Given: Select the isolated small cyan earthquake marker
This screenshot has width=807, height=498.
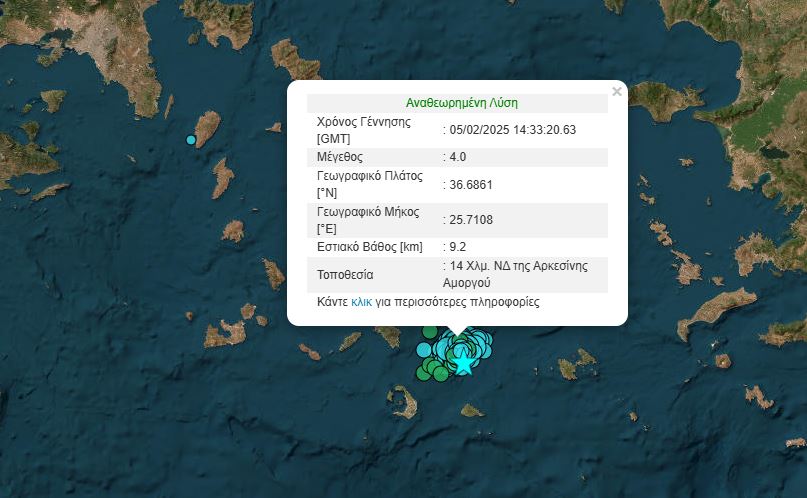Looking at the screenshot, I should [x=191, y=139].
